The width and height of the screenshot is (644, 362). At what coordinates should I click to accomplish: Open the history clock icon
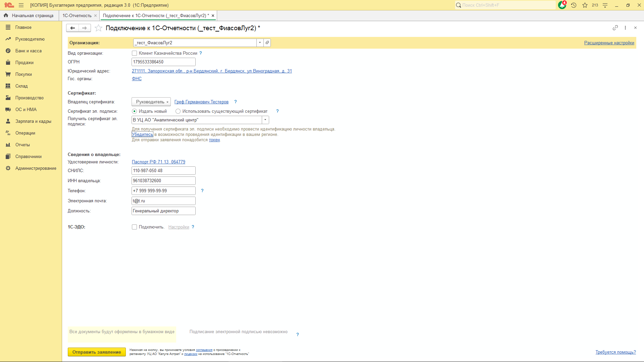click(x=574, y=5)
